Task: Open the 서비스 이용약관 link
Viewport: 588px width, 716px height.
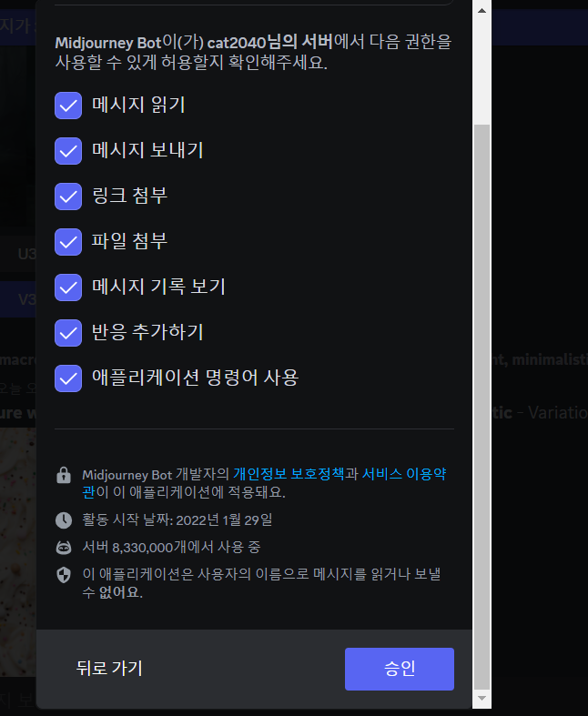Action: coord(404,474)
